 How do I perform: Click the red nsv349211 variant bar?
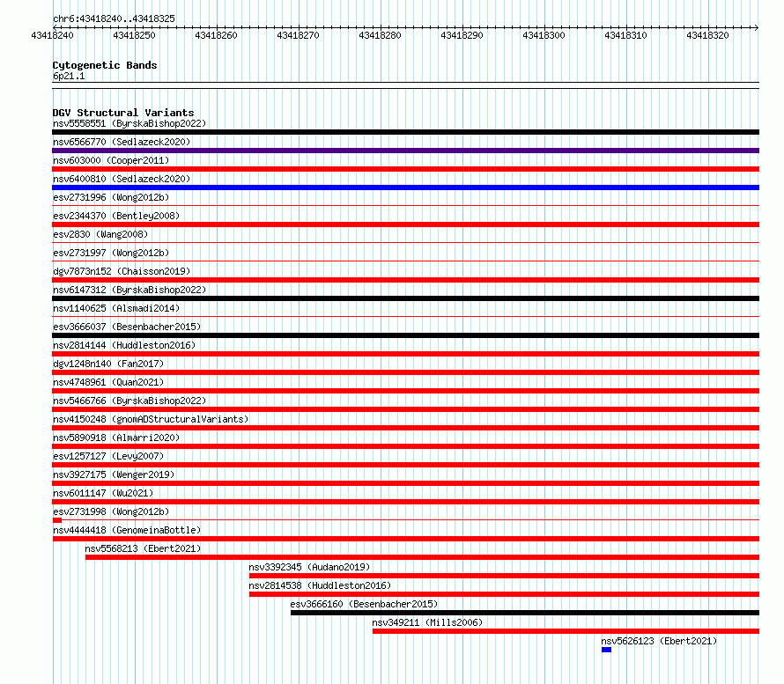point(566,631)
